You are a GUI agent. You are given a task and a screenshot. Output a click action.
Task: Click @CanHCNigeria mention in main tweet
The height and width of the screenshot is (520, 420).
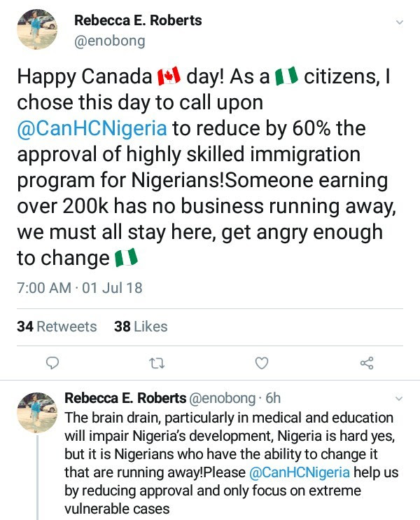[91, 128]
